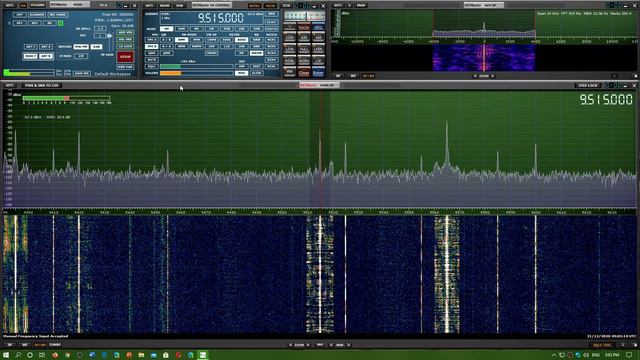Toggle STEP LOCK in Main SP window
Screen dimensions: 640x360
(588, 85)
